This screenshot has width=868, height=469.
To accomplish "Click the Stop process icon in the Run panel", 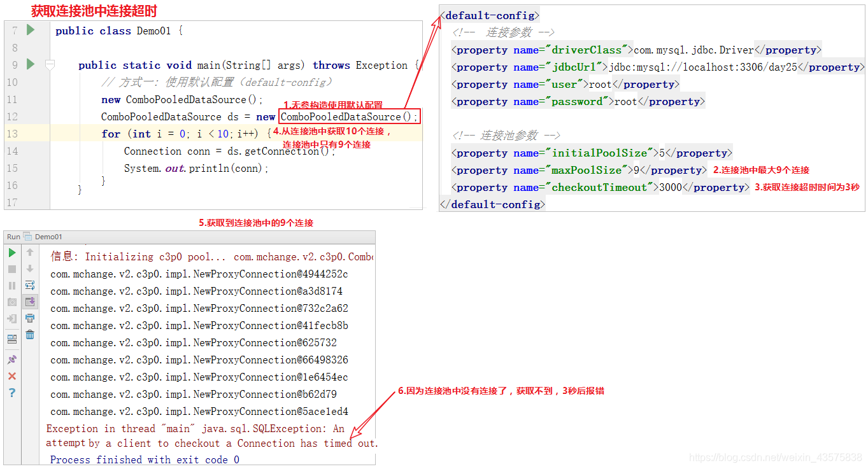I will coord(12,269).
